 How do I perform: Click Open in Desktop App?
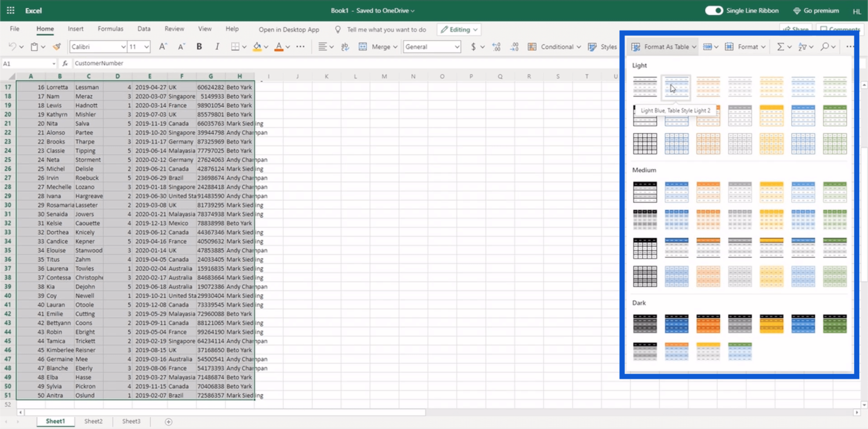coord(289,29)
